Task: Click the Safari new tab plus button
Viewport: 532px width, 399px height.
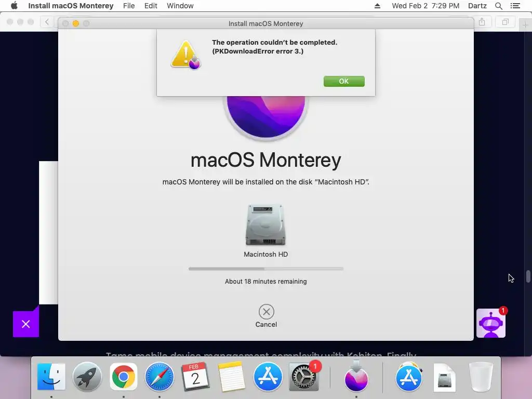Action: [525, 25]
